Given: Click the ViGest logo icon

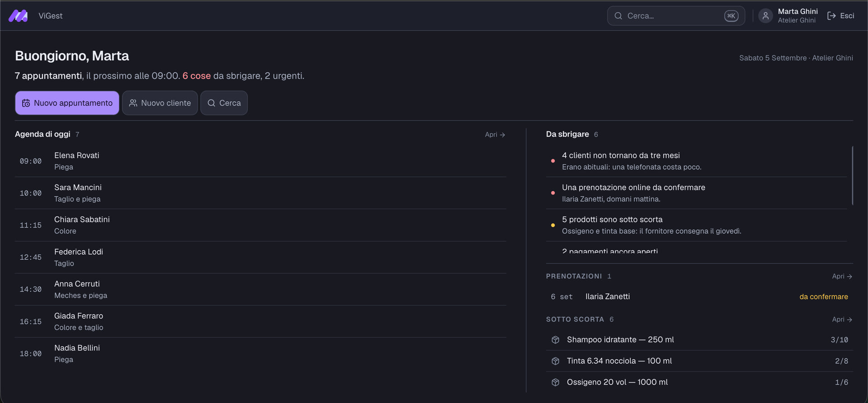Looking at the screenshot, I should (18, 16).
